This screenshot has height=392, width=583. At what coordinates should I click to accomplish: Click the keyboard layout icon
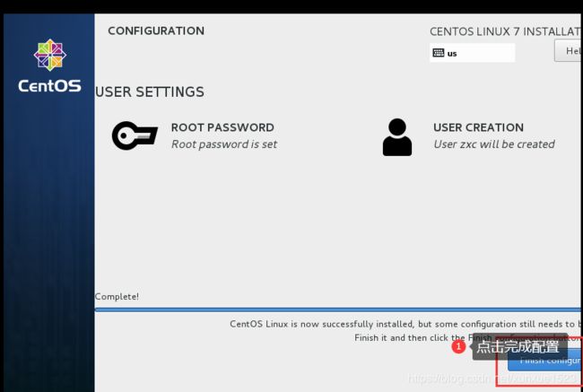[x=439, y=53]
